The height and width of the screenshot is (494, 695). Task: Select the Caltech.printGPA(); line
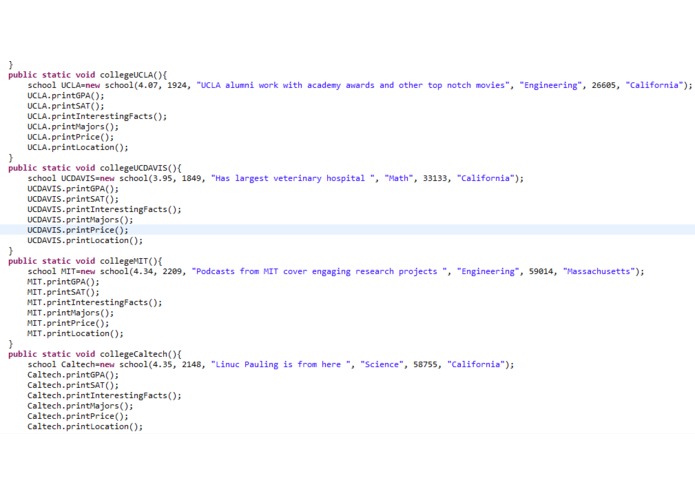(73, 375)
